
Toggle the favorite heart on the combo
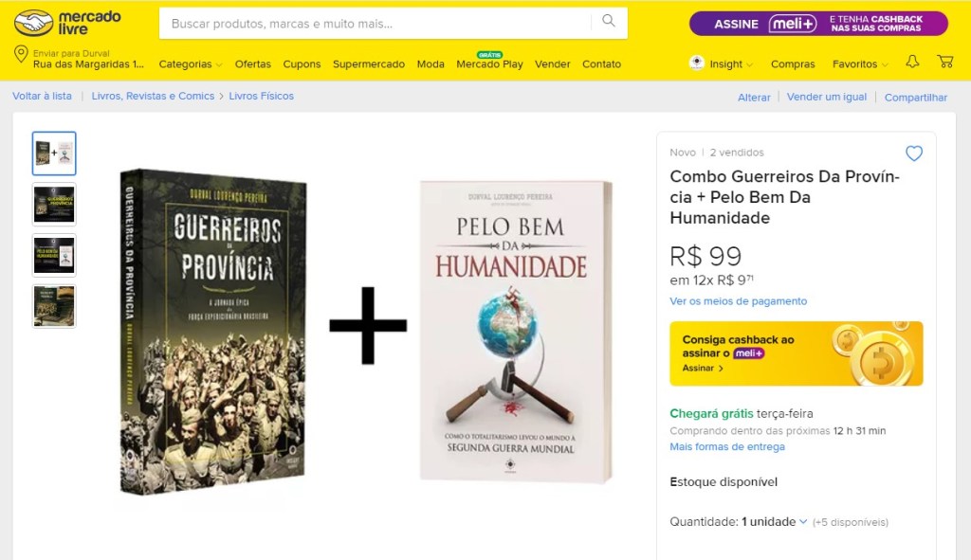(x=913, y=153)
